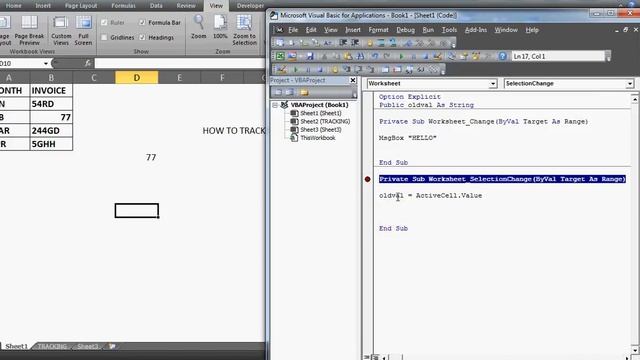Image resolution: width=640 pixels, height=360 pixels.
Task: Click Insert UserForm icon in VBA toolbar
Action: 292,56
